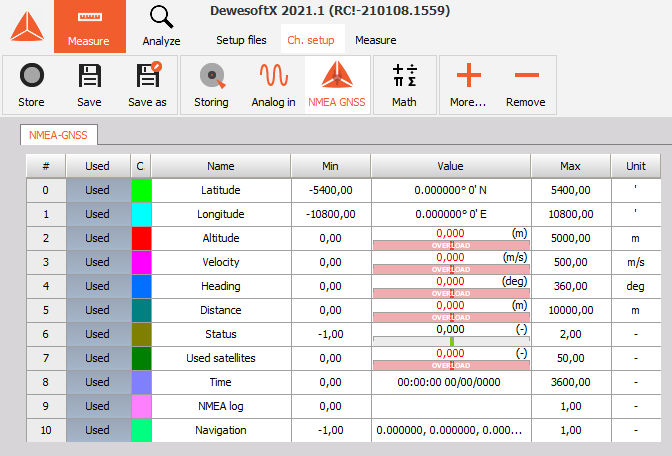Image resolution: width=672 pixels, height=456 pixels.
Task: Open the Analog in module
Action: pyautogui.click(x=273, y=85)
